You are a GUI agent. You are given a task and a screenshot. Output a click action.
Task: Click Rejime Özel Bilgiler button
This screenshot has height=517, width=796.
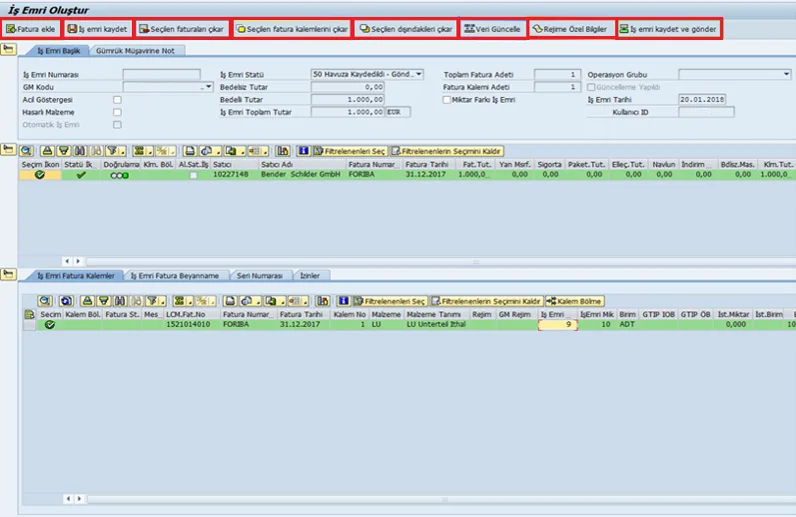click(x=571, y=29)
